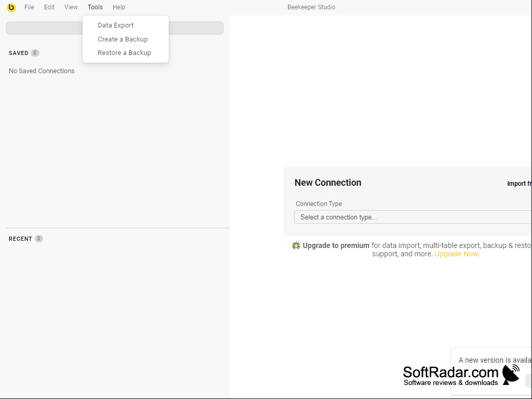Open the Help menu
Screen dimensions: 532x399
[x=119, y=7]
